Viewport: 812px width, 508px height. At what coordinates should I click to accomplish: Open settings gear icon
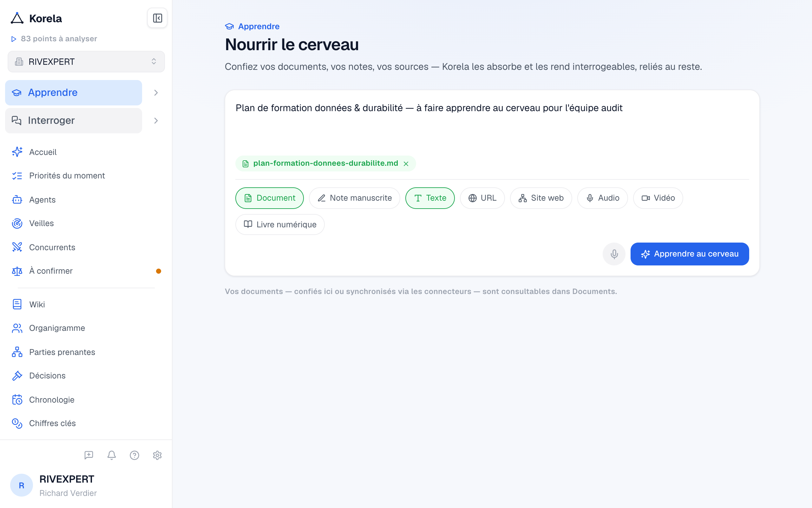[x=157, y=455]
